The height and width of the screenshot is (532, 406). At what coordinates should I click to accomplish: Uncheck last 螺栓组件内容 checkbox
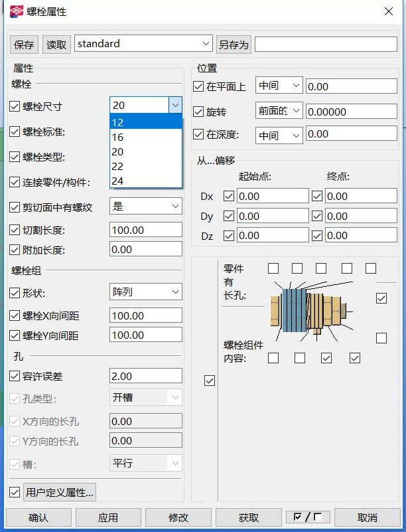coord(355,358)
